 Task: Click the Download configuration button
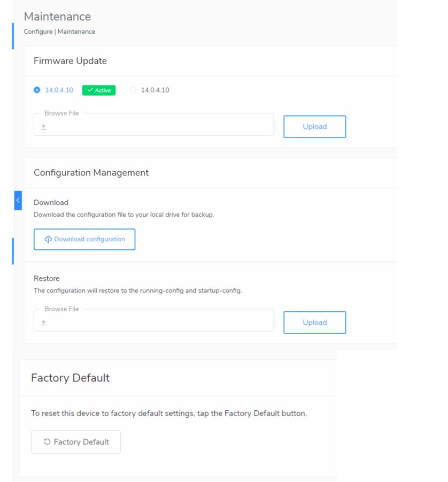tap(84, 240)
